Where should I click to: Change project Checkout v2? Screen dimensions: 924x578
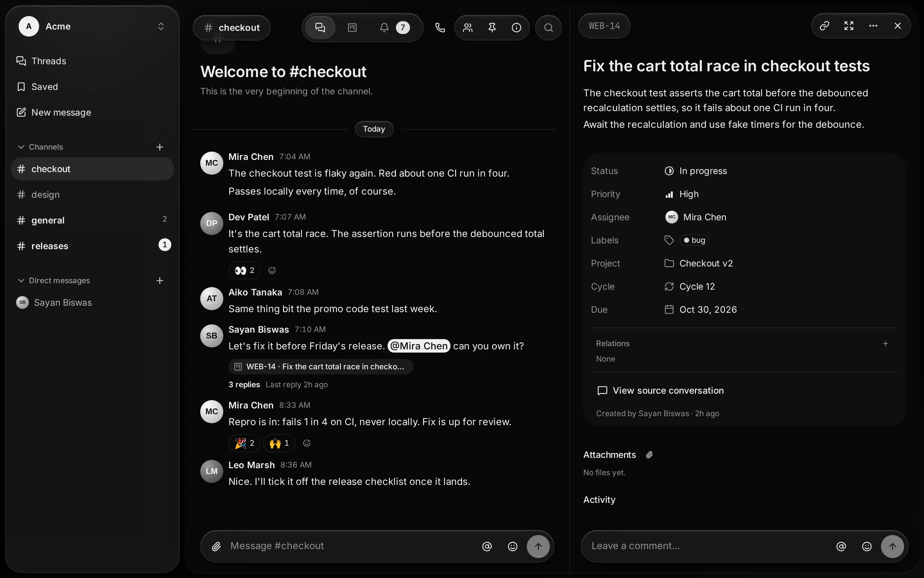pyautogui.click(x=699, y=263)
